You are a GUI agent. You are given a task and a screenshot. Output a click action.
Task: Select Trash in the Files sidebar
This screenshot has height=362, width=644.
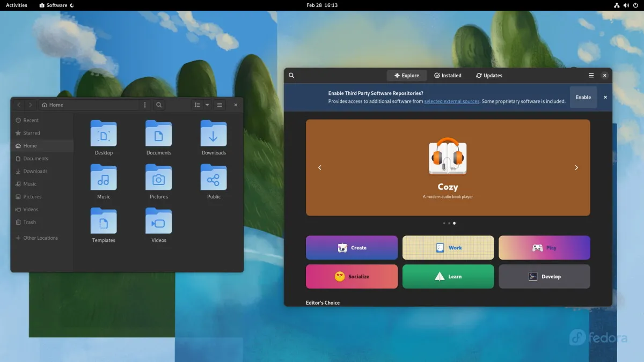pos(30,222)
